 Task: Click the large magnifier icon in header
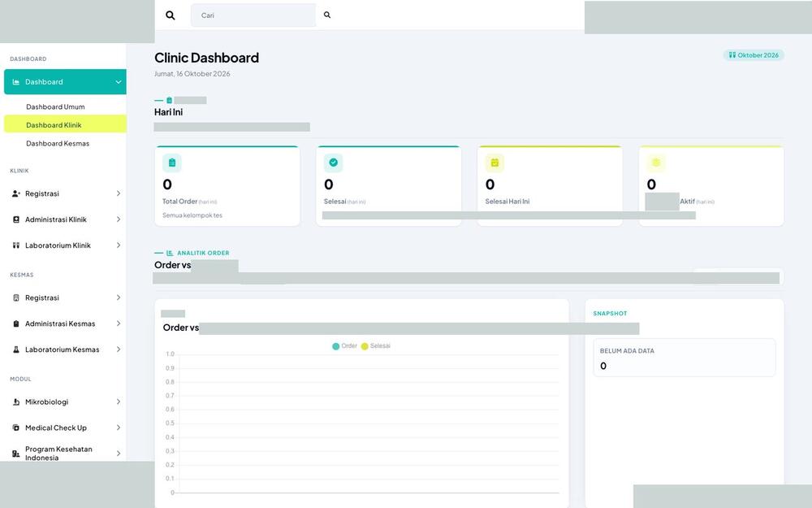click(x=170, y=15)
